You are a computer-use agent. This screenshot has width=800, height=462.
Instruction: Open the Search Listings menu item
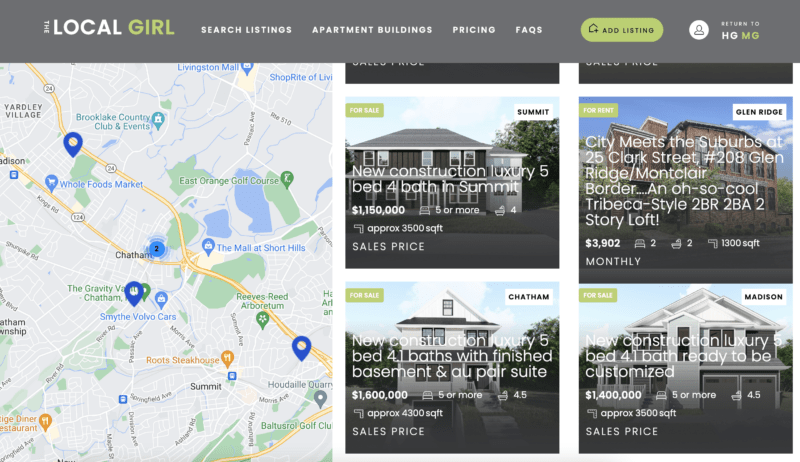pyautogui.click(x=246, y=30)
